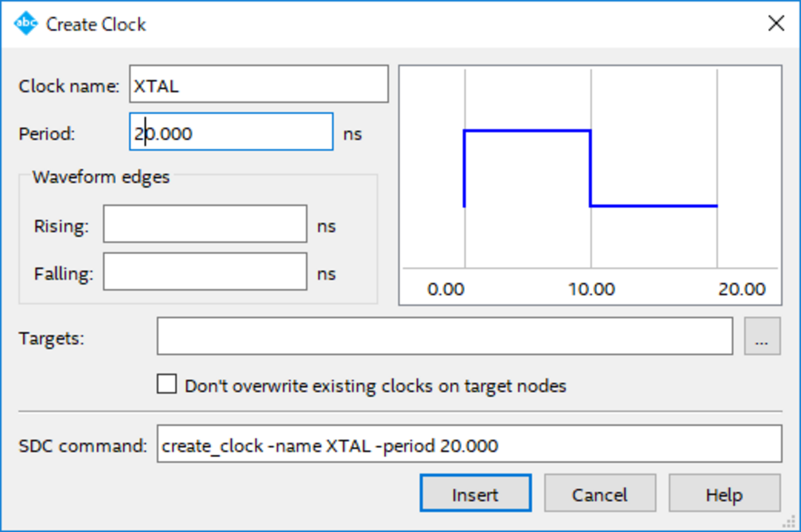Click the Create Clock title bar app icon

tap(26, 23)
